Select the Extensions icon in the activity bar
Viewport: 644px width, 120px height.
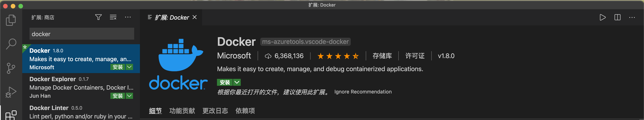coord(11,116)
